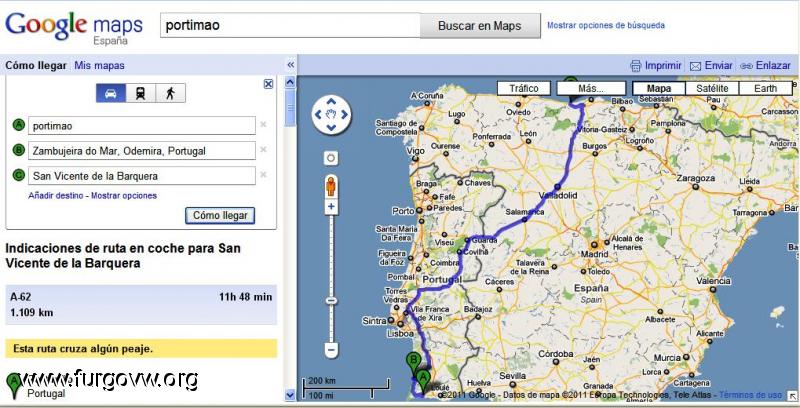Viewport: 800px width, 408px height.
Task: Remove the San Vicente de la Barquera waypoint
Action: pos(263,174)
